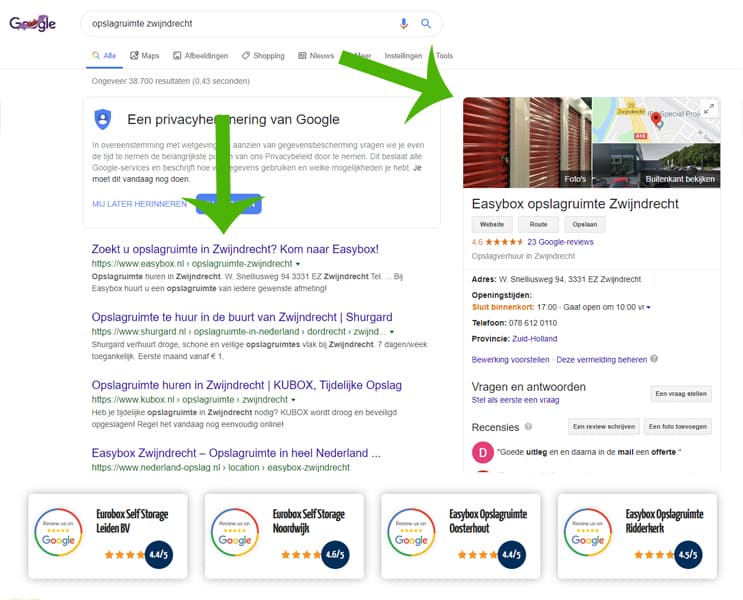Click Stel als eerste een vraag link

pyautogui.click(x=515, y=400)
